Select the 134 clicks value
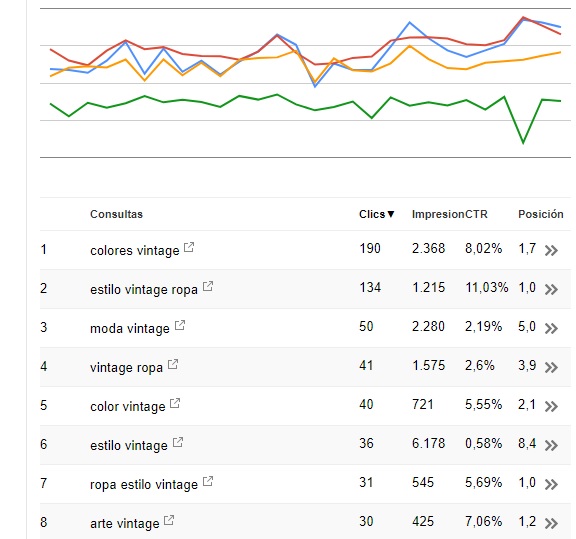The height and width of the screenshot is (539, 576). (370, 288)
